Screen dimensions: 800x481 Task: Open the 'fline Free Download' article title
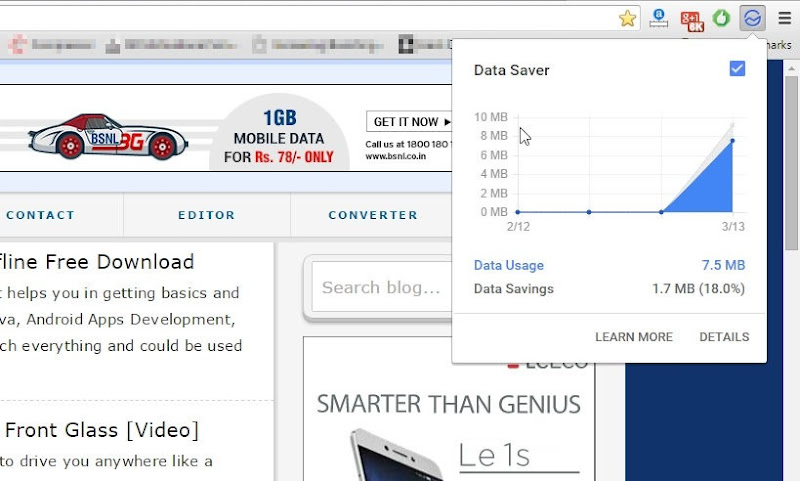pyautogui.click(x=97, y=262)
